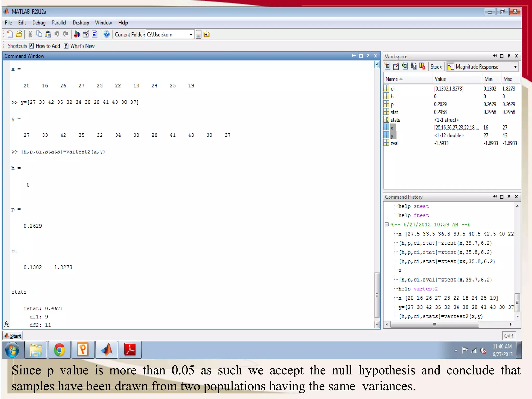
Task: Expand the Current Folder dropdown
Action: point(191,35)
